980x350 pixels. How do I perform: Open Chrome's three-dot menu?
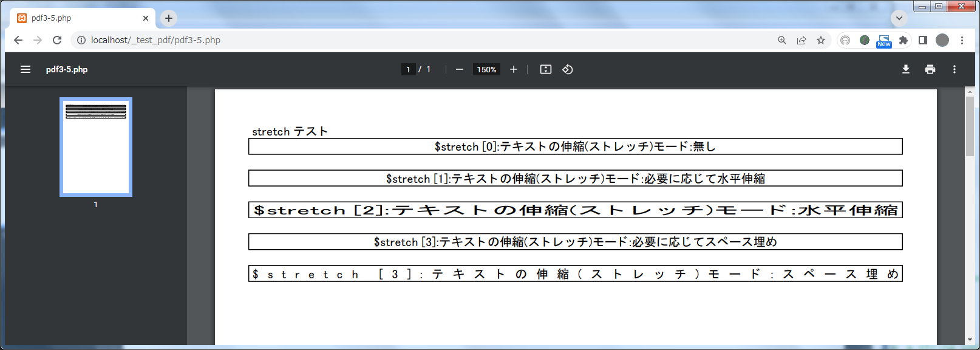(962, 40)
